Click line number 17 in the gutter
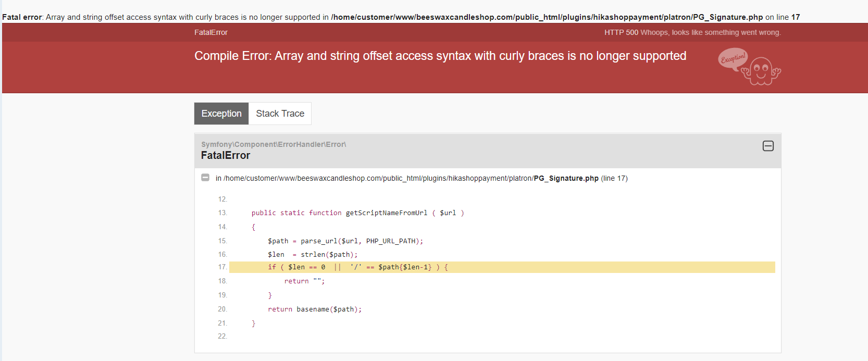The image size is (868, 361). tap(222, 267)
